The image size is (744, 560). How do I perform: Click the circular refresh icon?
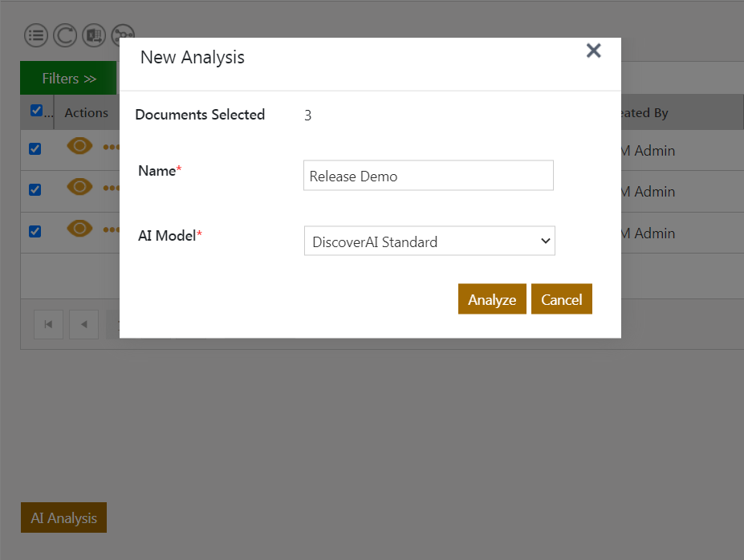[65, 34]
